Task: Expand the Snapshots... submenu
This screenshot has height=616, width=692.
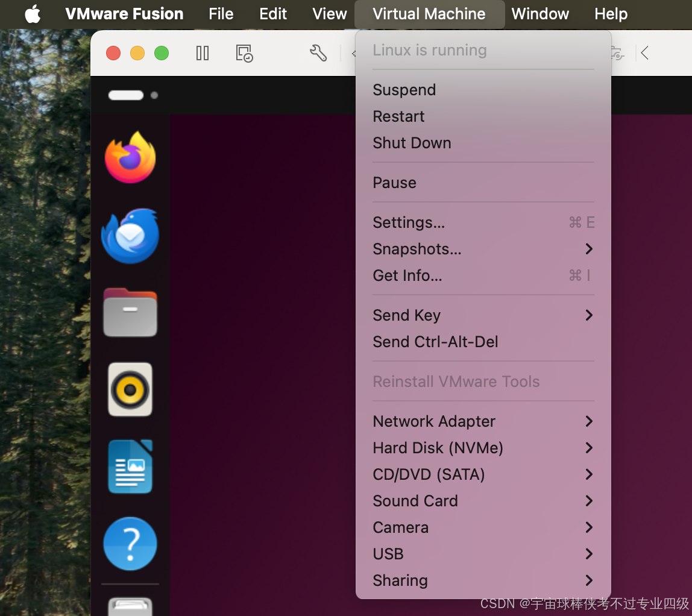Action: pos(483,249)
